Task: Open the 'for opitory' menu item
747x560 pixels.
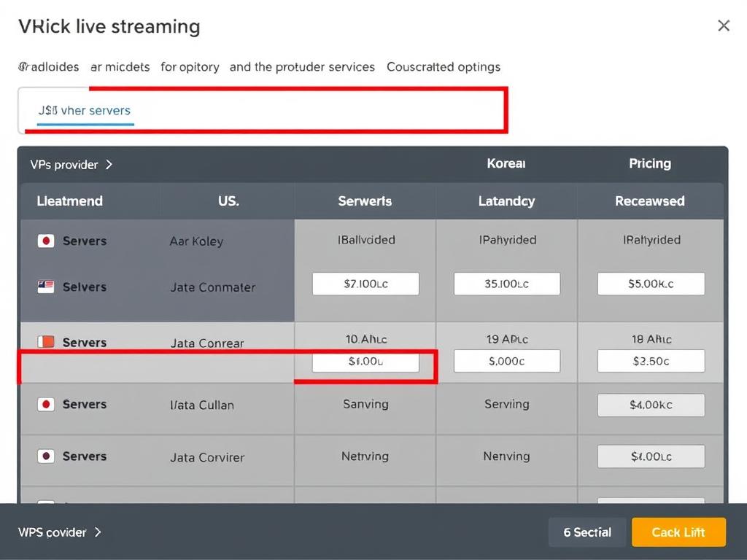Action: point(190,67)
